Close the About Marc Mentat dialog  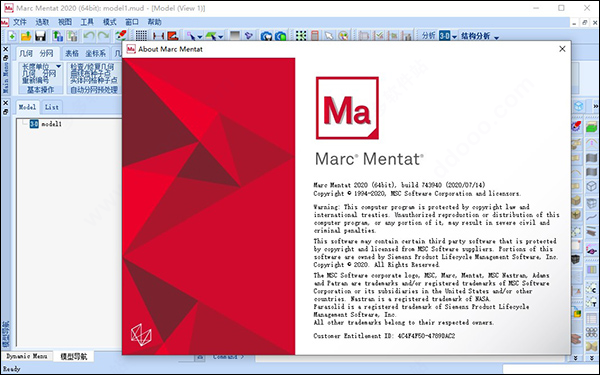(x=562, y=49)
